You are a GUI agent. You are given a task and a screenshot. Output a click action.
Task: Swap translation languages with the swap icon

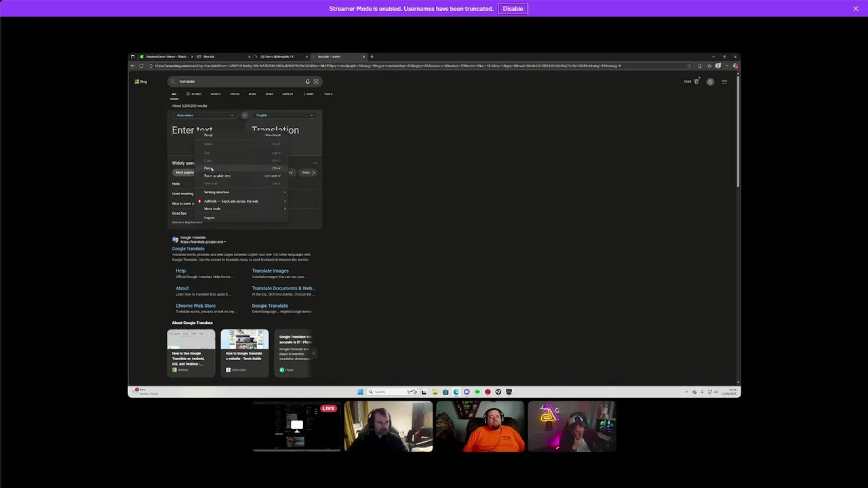coord(245,115)
